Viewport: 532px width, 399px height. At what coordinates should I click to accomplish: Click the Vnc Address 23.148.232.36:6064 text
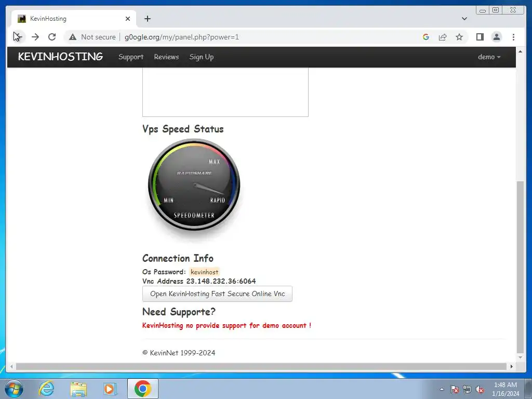click(199, 281)
